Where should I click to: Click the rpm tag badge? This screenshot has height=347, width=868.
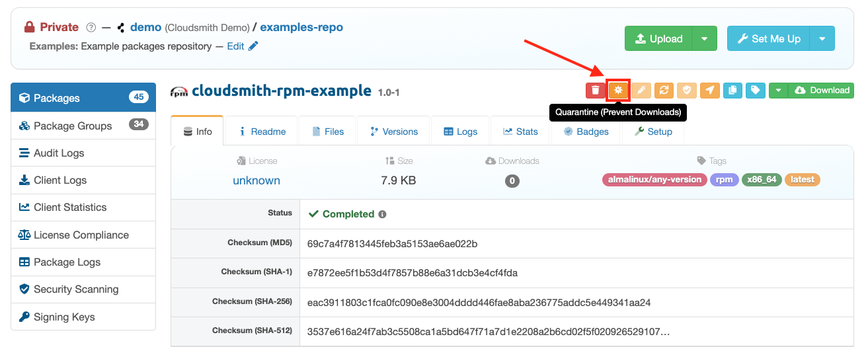pos(724,180)
